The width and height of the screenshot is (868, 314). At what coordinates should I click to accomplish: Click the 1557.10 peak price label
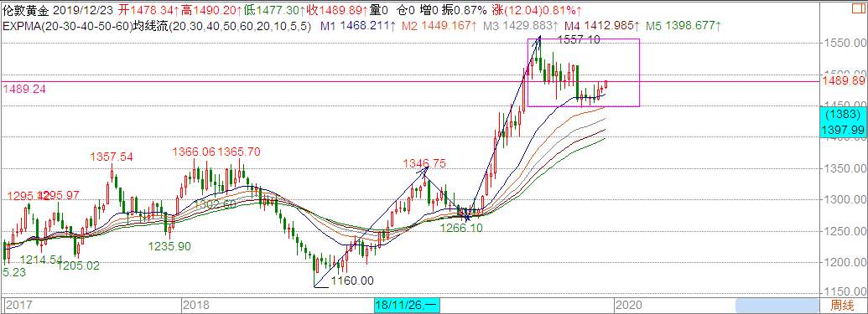point(579,40)
